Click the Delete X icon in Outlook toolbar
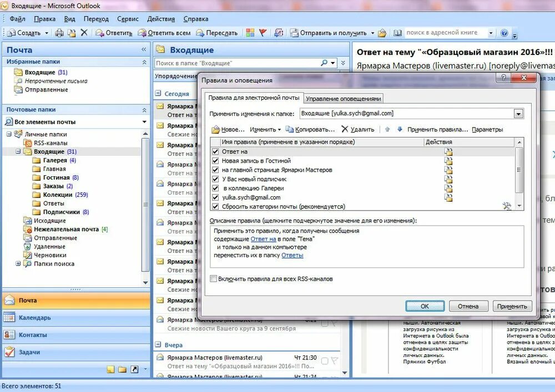This screenshot has height=392, width=555. pos(84,33)
